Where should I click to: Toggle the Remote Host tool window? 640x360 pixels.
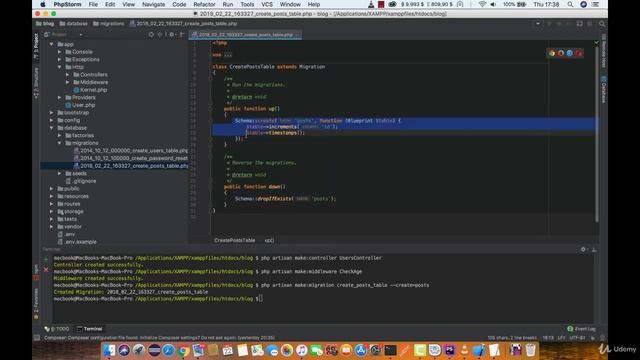pyautogui.click(x=604, y=51)
